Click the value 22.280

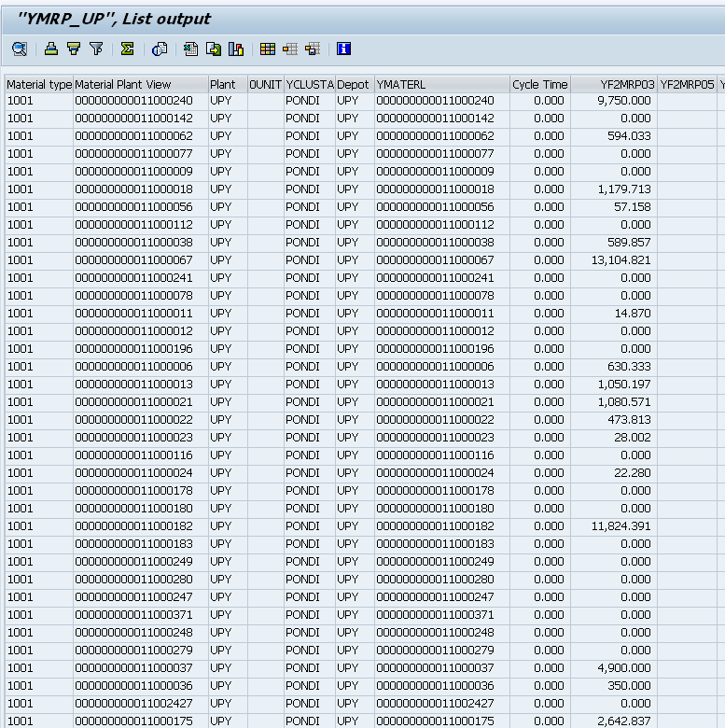pyautogui.click(x=633, y=473)
